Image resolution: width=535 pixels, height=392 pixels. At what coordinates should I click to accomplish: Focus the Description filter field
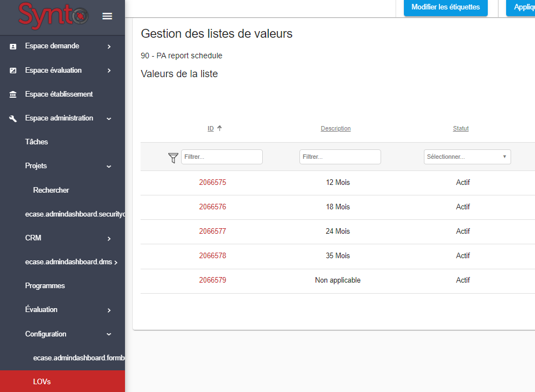click(340, 157)
